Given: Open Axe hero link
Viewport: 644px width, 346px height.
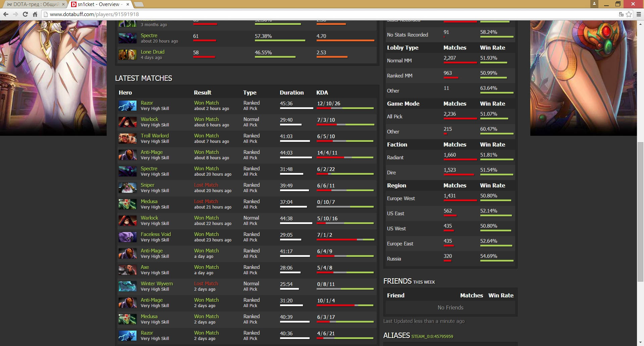Looking at the screenshot, I should click(x=145, y=267).
